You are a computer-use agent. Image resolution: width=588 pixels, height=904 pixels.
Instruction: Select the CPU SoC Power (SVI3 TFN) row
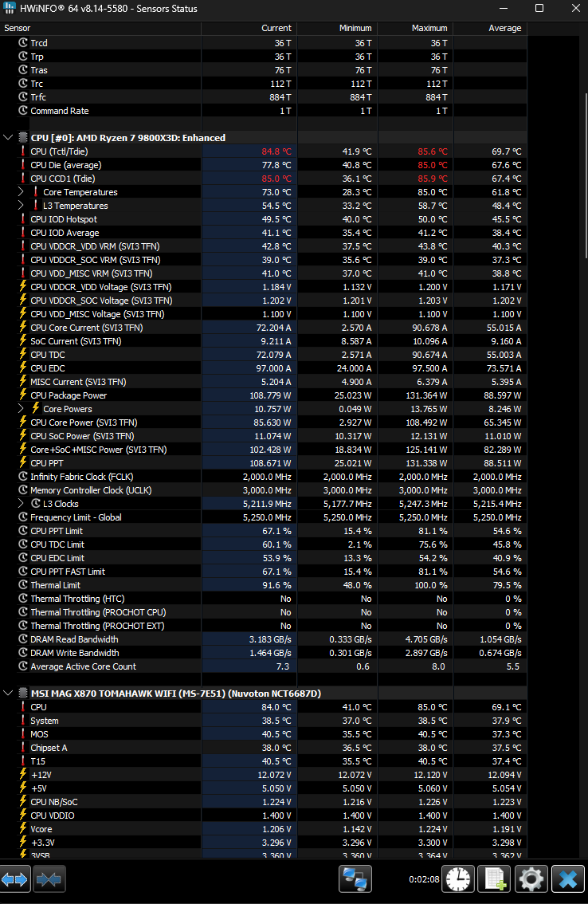click(x=264, y=436)
